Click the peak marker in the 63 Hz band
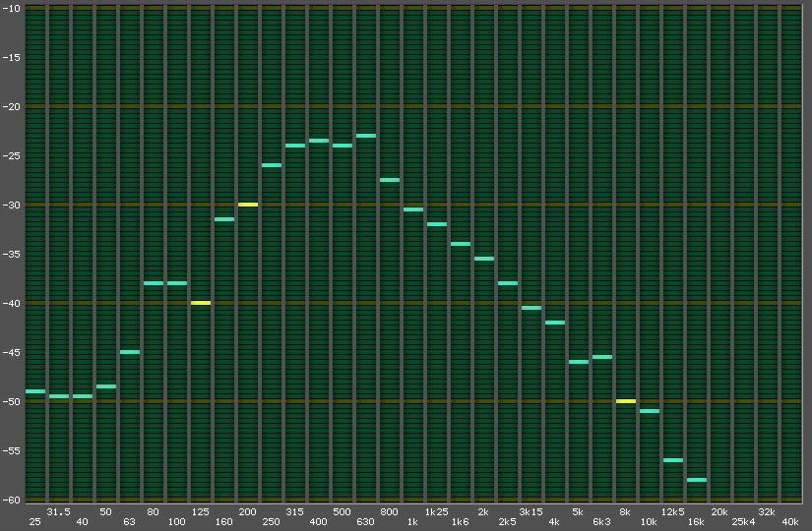This screenshot has width=812, height=531. coord(130,352)
